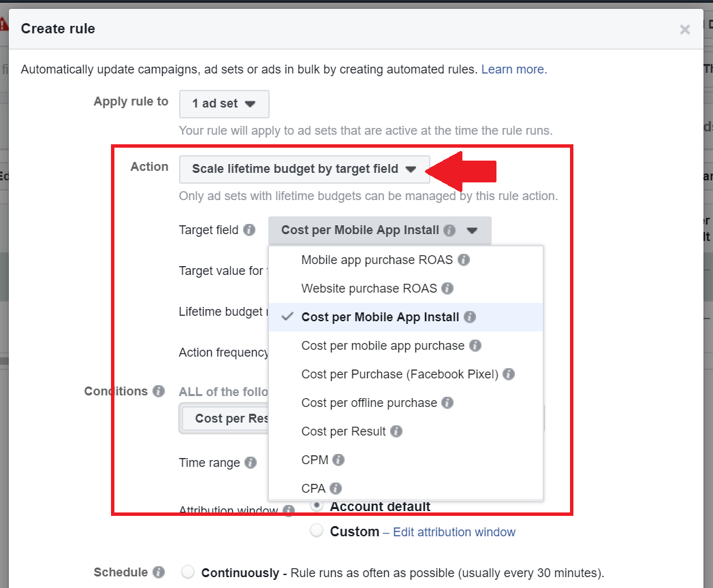Open the Learn more link
The image size is (713, 588).
514,69
